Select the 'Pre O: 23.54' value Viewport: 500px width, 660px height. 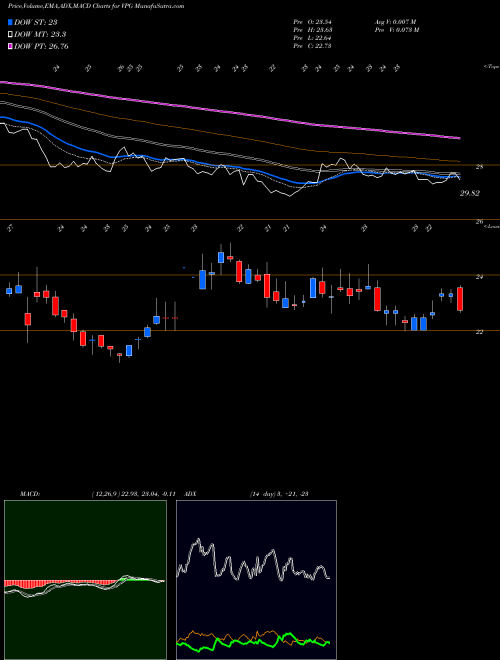(313, 22)
